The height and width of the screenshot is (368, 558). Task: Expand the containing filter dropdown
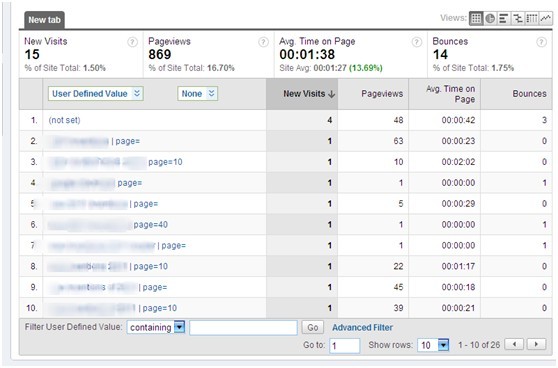[x=156, y=327]
